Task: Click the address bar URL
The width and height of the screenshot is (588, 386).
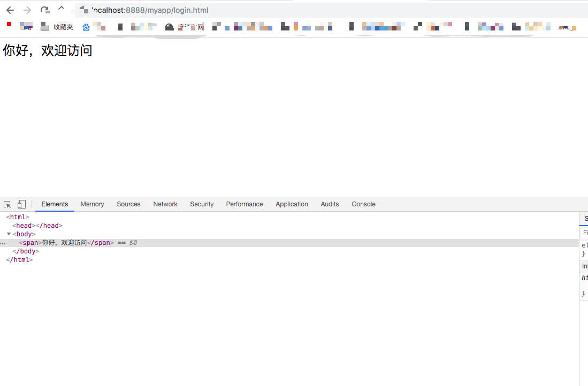Action: tap(150, 10)
